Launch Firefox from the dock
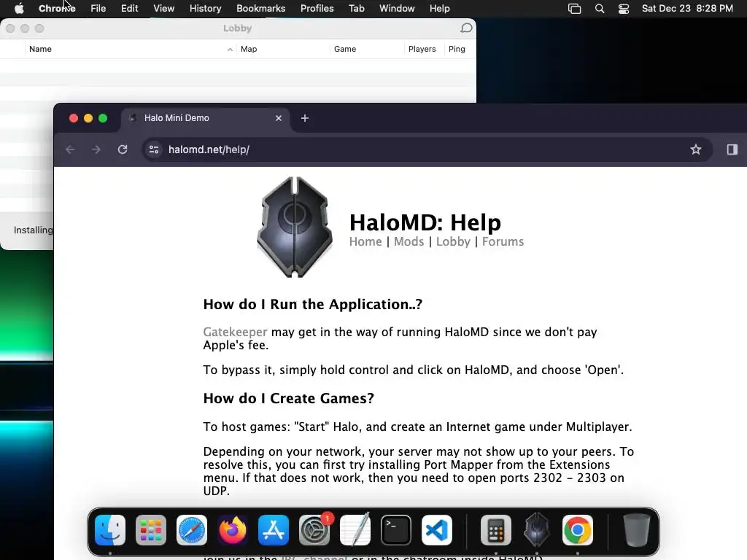Screen dimensions: 747x560 (233, 530)
